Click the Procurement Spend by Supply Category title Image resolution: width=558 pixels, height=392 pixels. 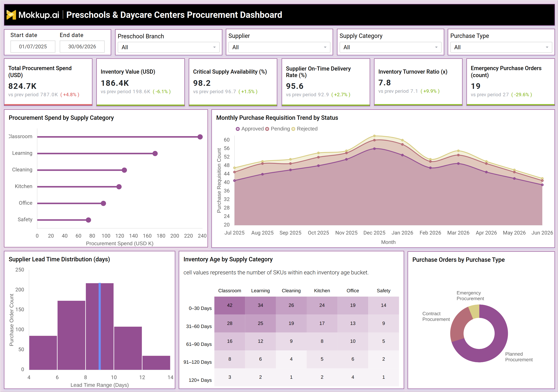(61, 118)
